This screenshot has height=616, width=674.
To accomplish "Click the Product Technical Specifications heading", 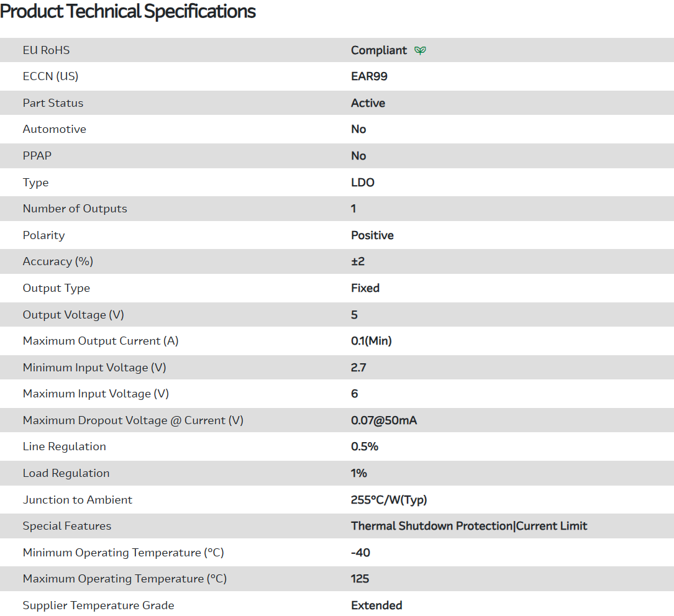I will click(128, 11).
